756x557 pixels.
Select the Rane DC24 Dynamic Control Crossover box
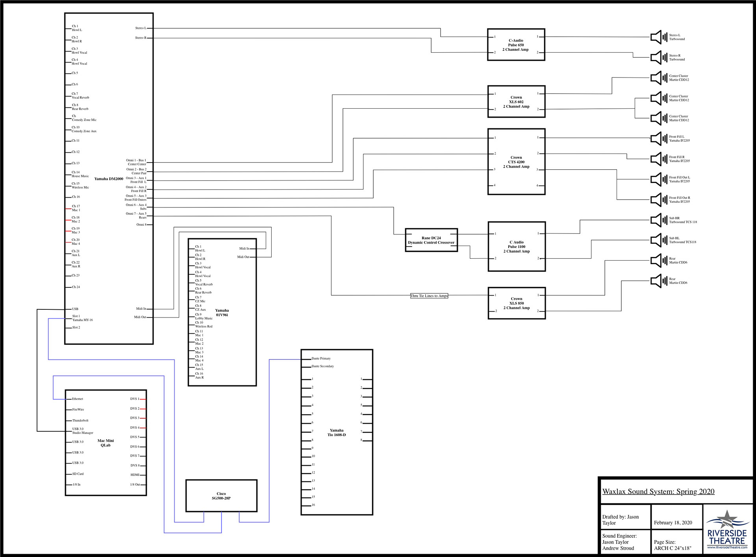coord(431,240)
